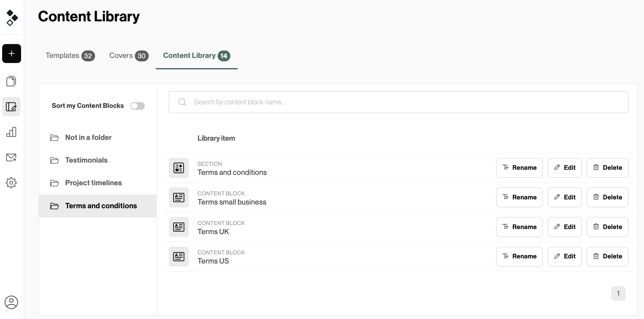Click the Library item column header

216,138
